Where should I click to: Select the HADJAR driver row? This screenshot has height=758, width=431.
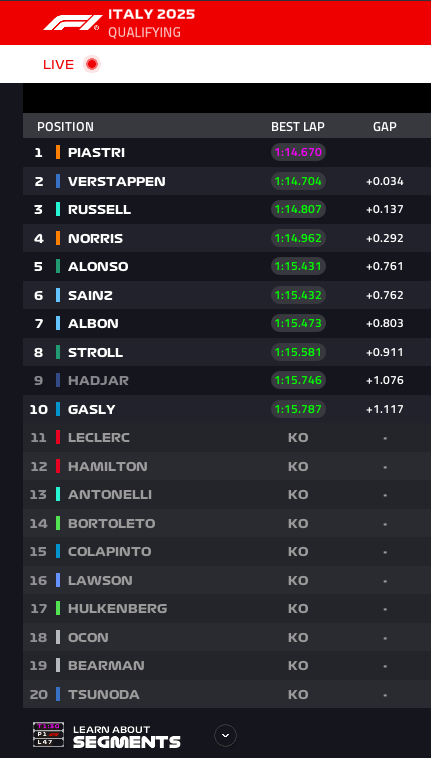pos(227,380)
